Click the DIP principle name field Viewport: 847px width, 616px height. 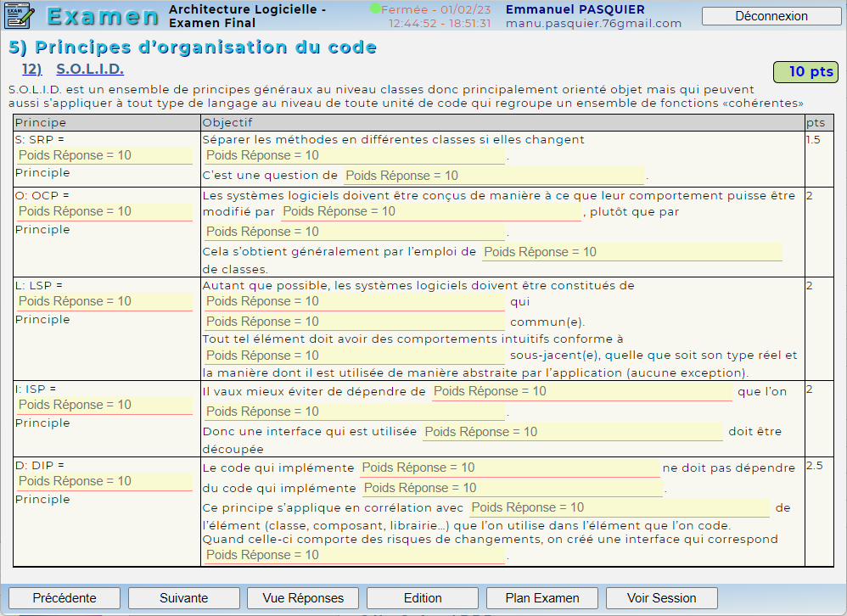tap(104, 481)
